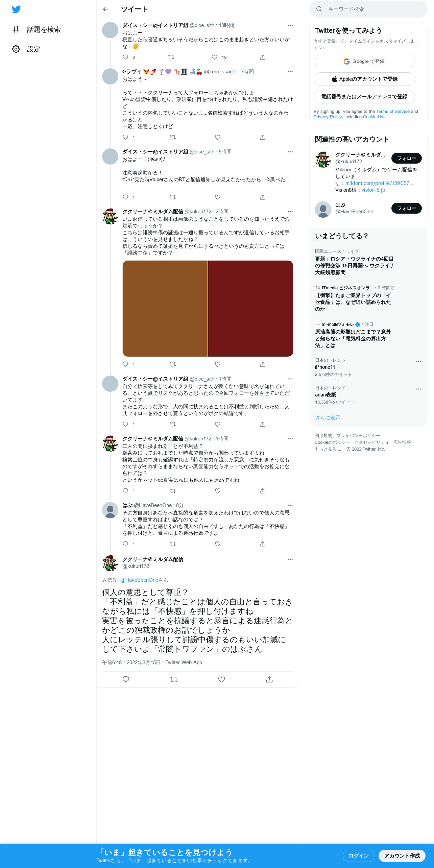Retweet the zero_scarlet おはよう tweet
Image resolution: width=434 pixels, height=868 pixels.
pyautogui.click(x=172, y=137)
